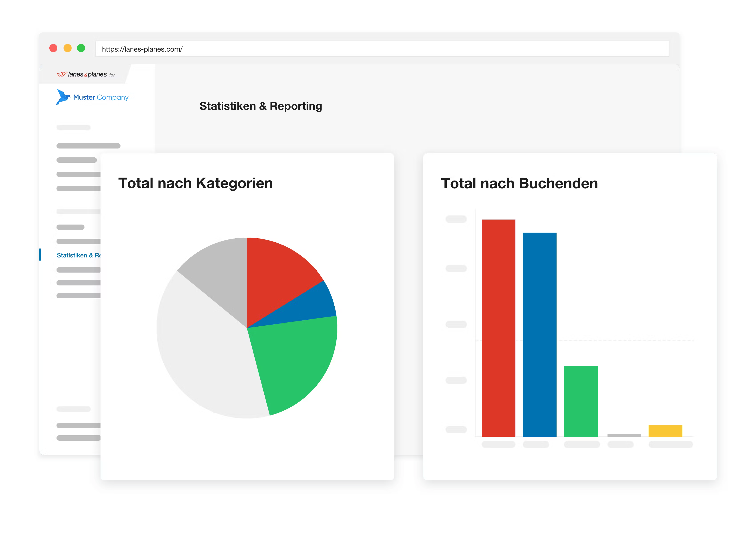Click the Muster Company name text

[x=101, y=97]
